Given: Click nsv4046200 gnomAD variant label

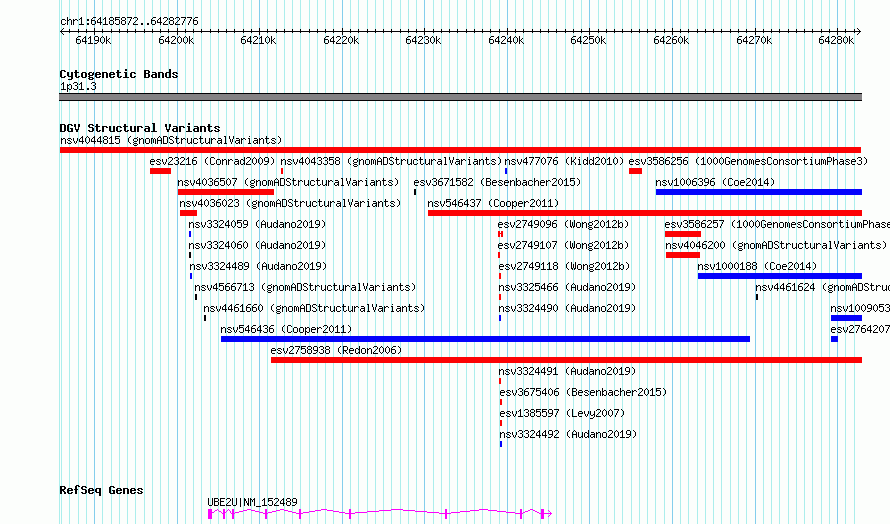Looking at the screenshot, I should pos(776,245).
